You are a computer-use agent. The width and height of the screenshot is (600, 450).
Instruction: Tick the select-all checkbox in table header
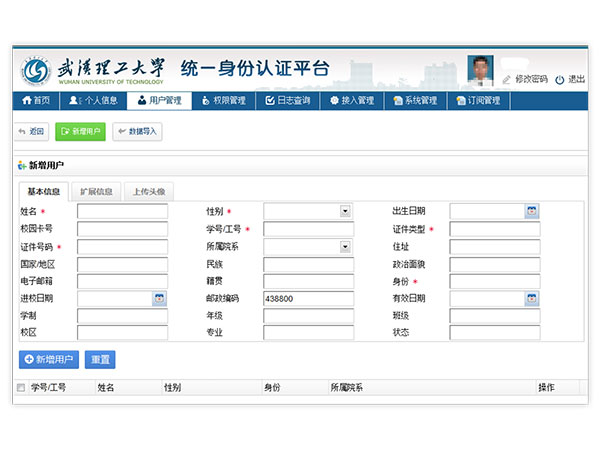(x=21, y=386)
